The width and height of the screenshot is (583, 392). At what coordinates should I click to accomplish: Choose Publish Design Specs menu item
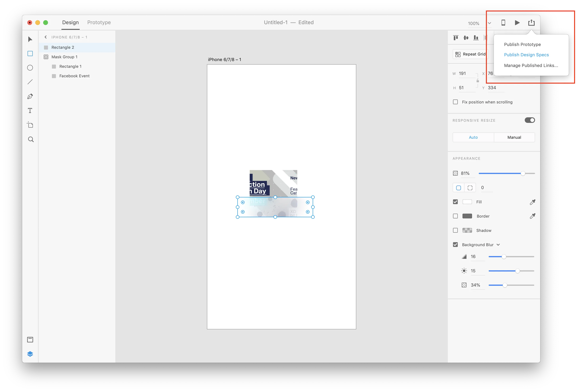click(526, 55)
